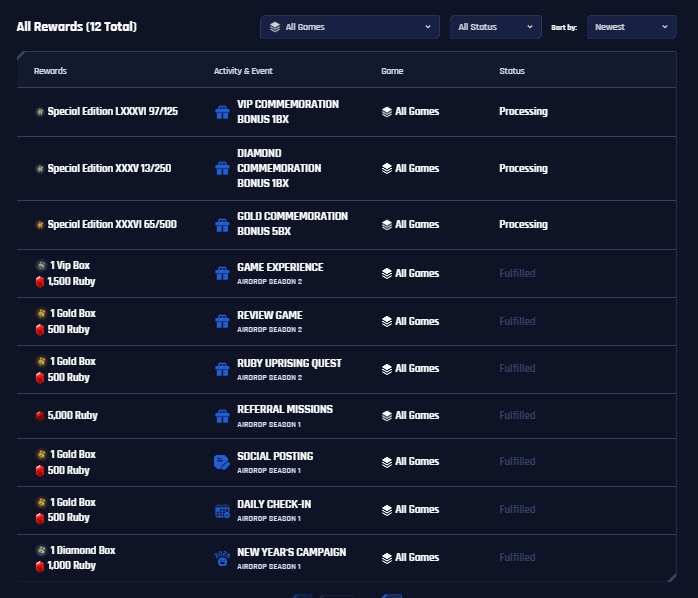
Task: Click the 5,000 Ruby reward text
Action: pyautogui.click(x=73, y=415)
